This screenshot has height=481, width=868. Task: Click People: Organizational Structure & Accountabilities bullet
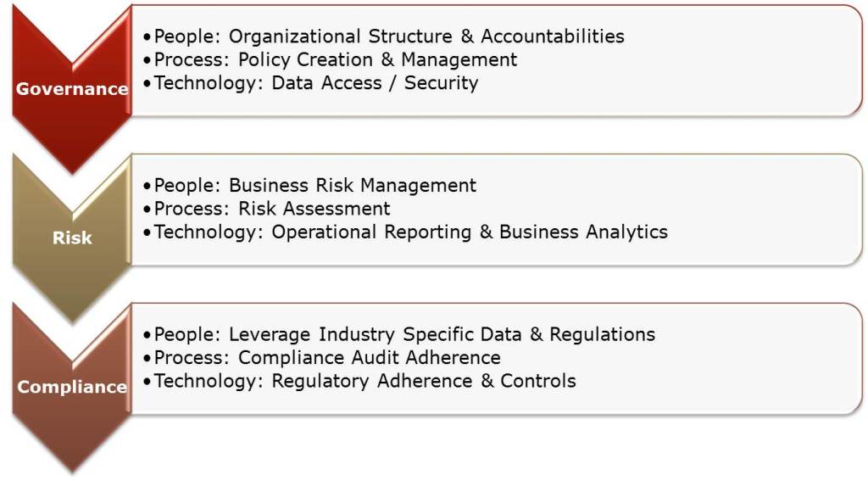click(x=384, y=36)
